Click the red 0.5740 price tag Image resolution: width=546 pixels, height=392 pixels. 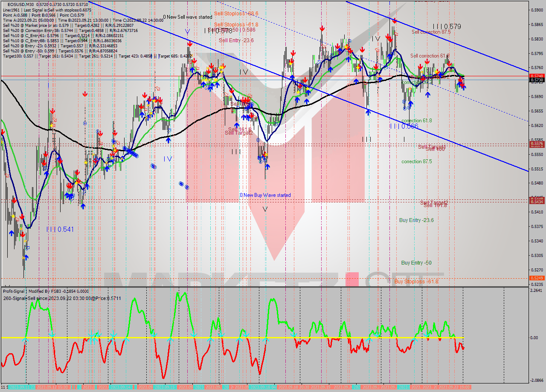[x=537, y=75]
